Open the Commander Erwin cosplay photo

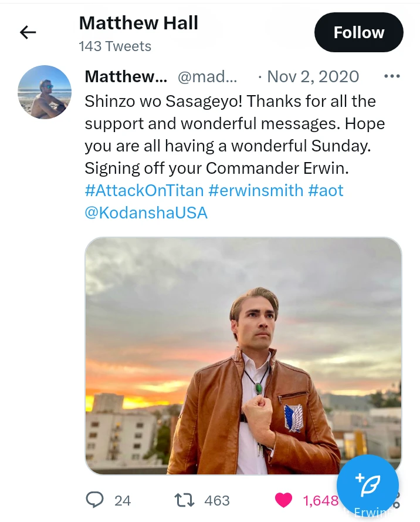(243, 355)
